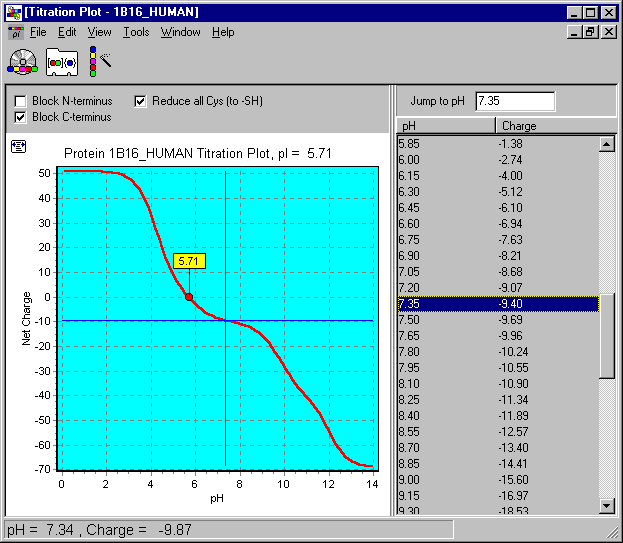The image size is (623, 543).
Task: Click the scroll down arrow of the table
Action: [x=607, y=506]
